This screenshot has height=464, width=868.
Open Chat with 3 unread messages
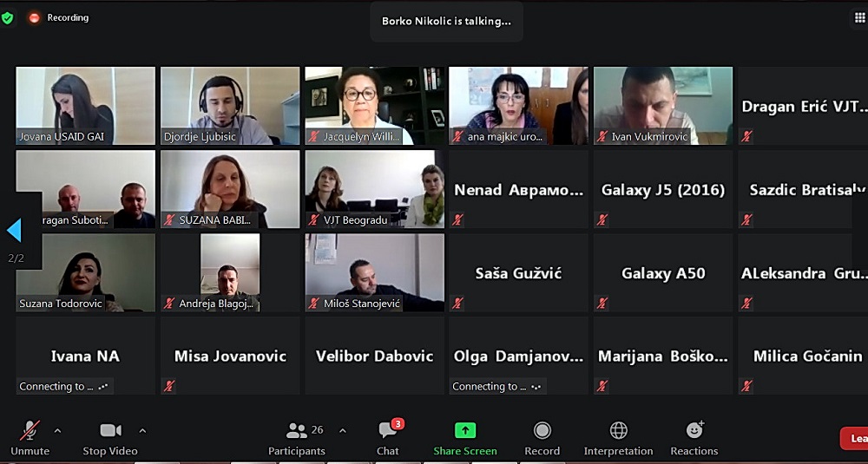point(388,430)
